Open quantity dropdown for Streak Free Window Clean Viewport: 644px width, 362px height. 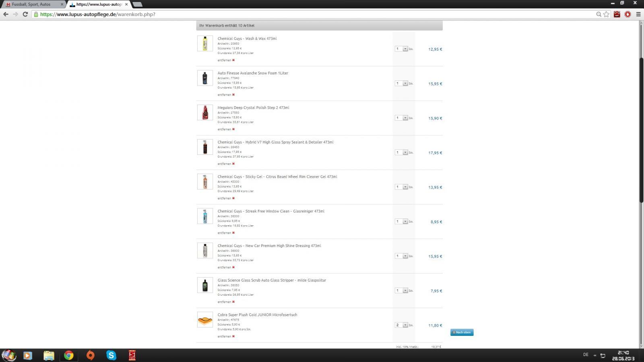click(401, 222)
